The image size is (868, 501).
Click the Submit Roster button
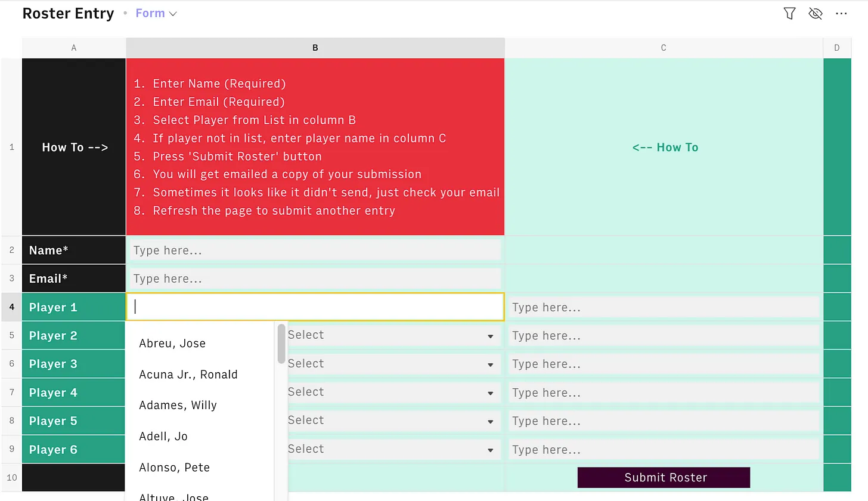(664, 477)
